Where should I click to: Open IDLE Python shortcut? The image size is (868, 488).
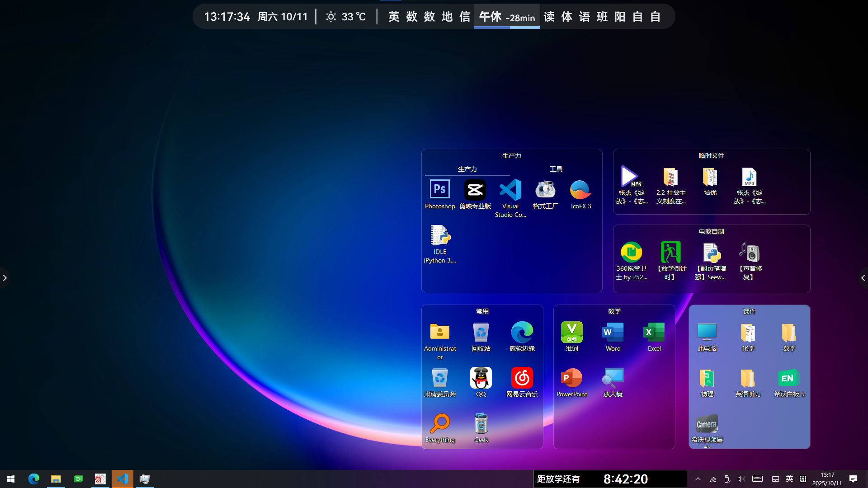click(439, 236)
